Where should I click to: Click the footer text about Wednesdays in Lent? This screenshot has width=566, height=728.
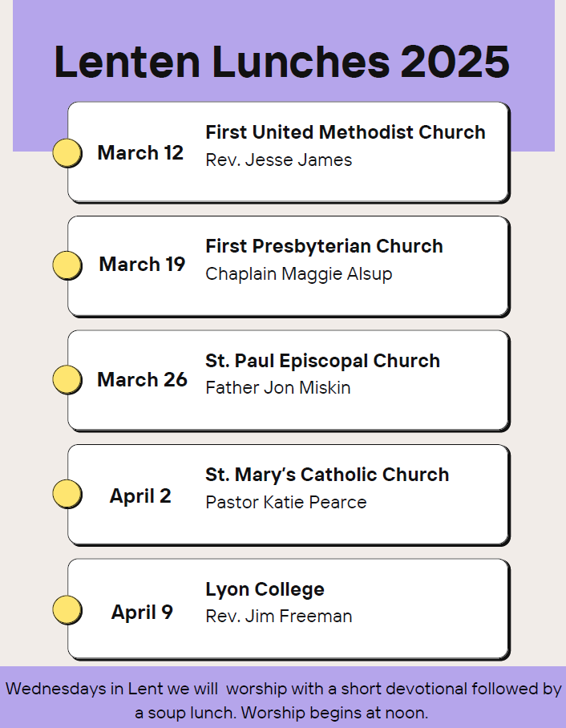pyautogui.click(x=283, y=700)
